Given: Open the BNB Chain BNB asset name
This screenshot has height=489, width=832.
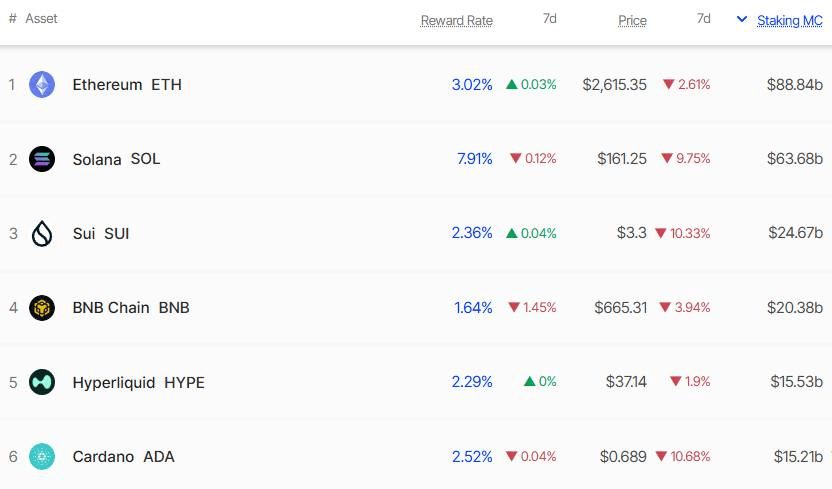Looking at the screenshot, I should click(x=131, y=308).
